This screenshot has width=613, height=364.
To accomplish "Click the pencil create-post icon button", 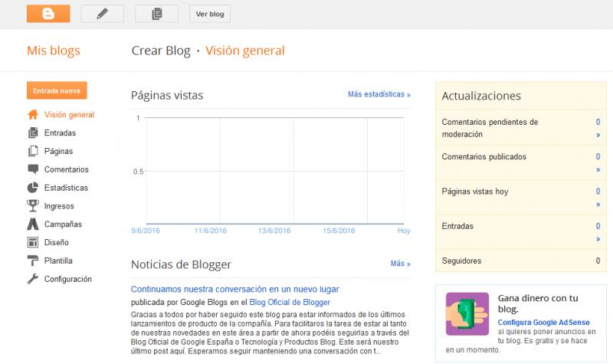I will 102,14.
